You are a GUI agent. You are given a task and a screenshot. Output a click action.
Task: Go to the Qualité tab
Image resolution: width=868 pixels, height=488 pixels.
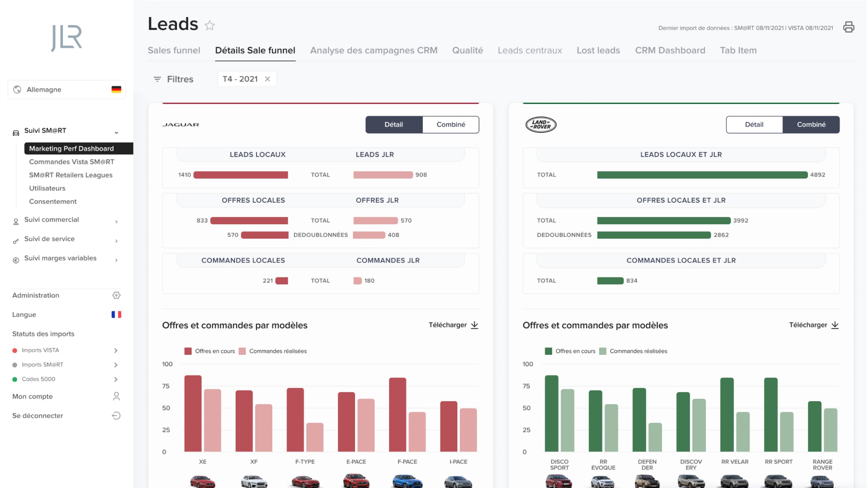click(468, 50)
